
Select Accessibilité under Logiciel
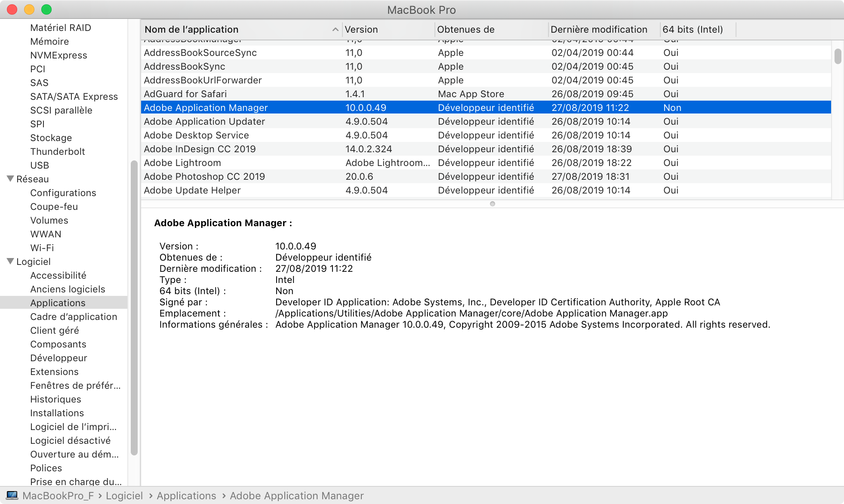[x=58, y=275]
